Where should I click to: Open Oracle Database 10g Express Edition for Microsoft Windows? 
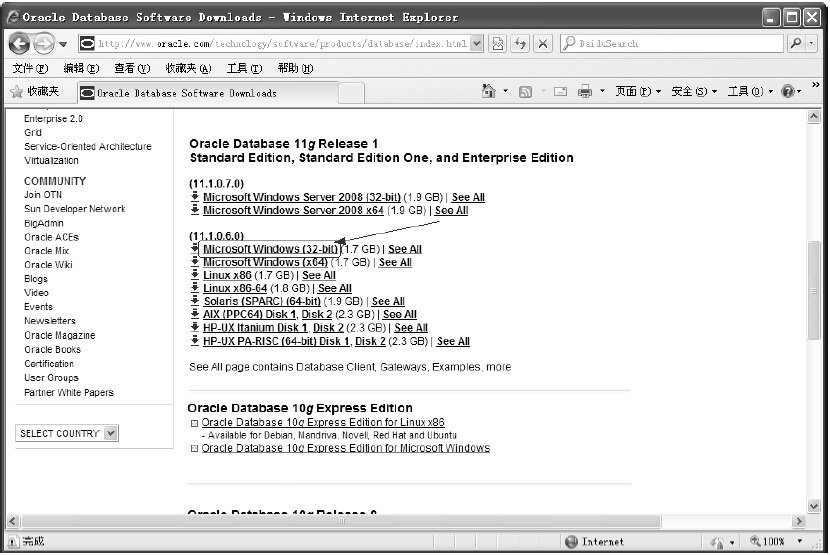click(346, 449)
